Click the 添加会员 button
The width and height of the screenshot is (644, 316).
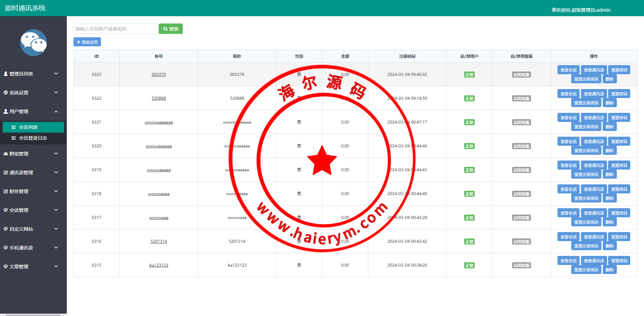pyautogui.click(x=87, y=42)
